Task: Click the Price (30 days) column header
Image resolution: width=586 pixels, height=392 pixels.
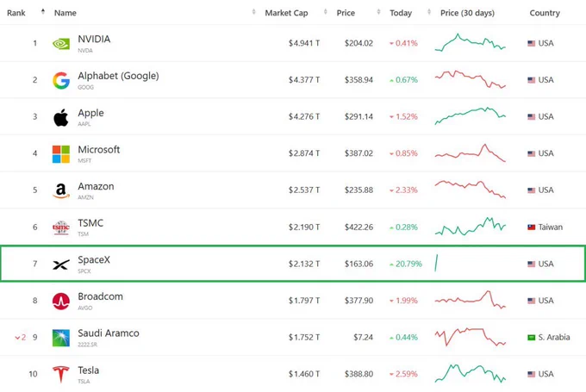Action: coord(467,13)
